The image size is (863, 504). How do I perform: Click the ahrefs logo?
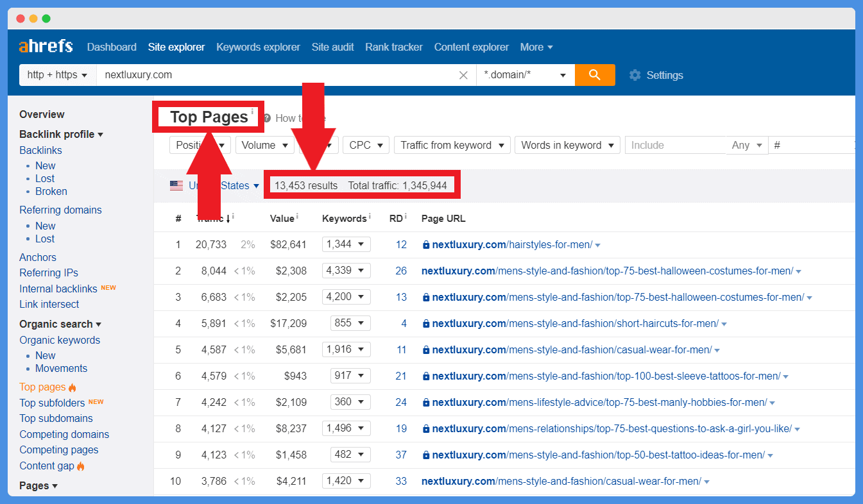46,47
